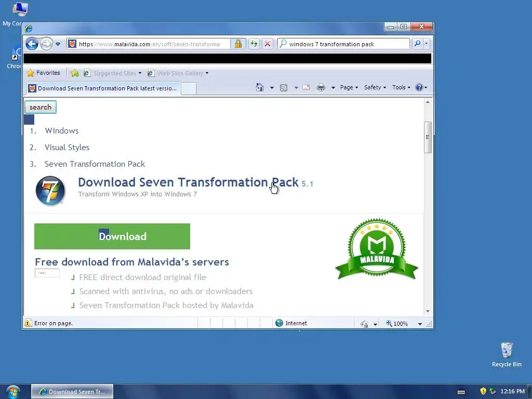Open a new blank tab

(189, 88)
